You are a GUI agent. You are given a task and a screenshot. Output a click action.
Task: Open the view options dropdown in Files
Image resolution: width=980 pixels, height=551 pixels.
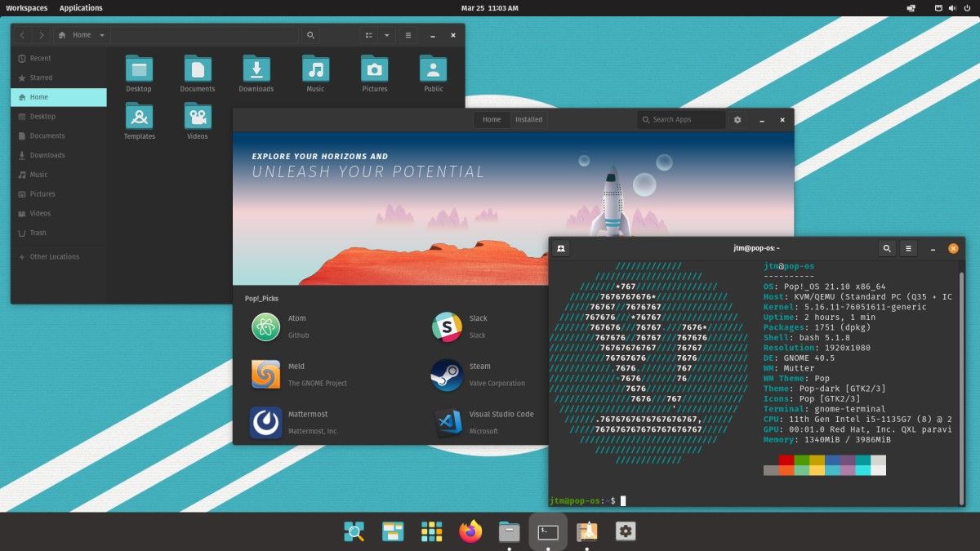(385, 35)
